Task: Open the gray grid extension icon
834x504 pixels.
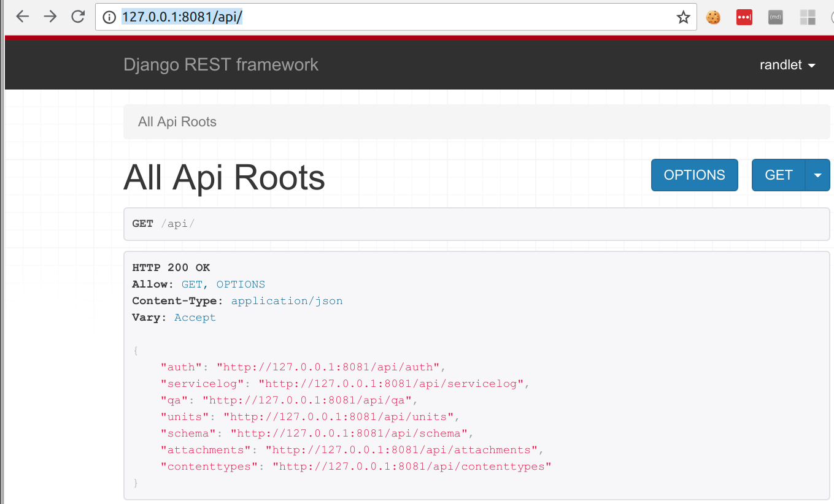Action: click(x=808, y=18)
